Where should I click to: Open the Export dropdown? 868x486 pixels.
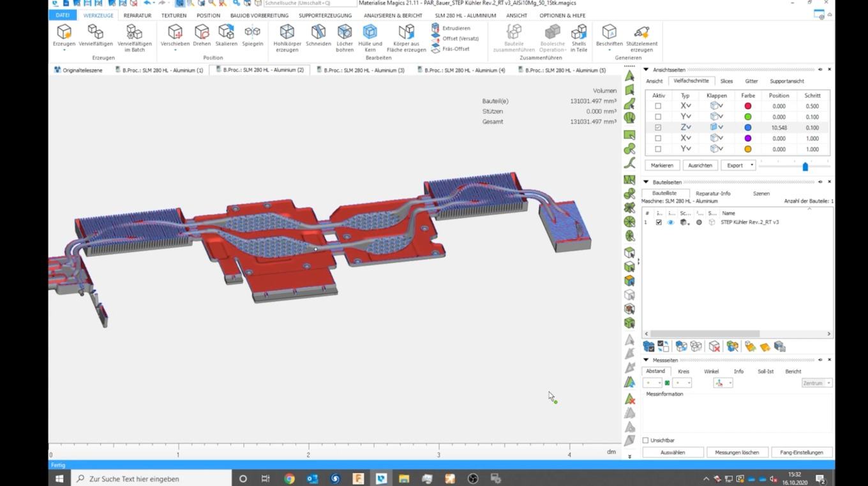pyautogui.click(x=738, y=165)
